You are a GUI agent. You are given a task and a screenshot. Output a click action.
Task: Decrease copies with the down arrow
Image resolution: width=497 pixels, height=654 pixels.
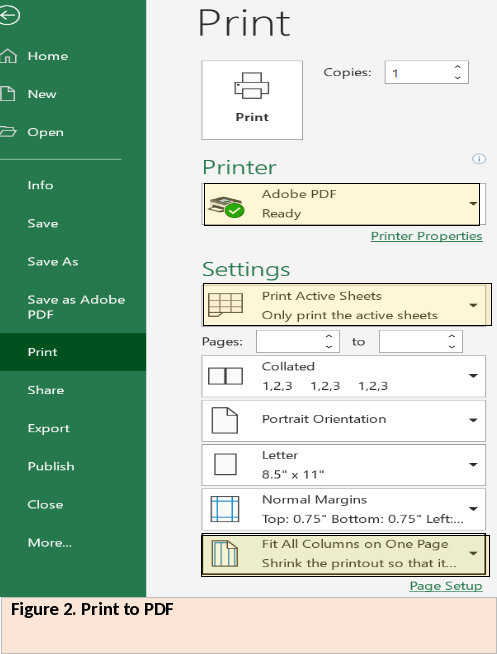[457, 78]
